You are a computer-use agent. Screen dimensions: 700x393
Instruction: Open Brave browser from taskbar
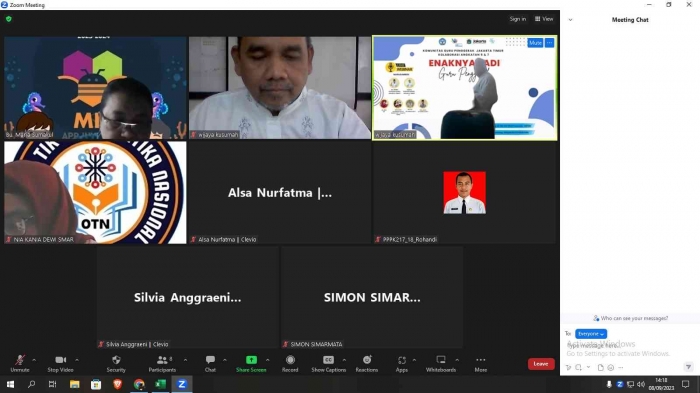[117, 384]
